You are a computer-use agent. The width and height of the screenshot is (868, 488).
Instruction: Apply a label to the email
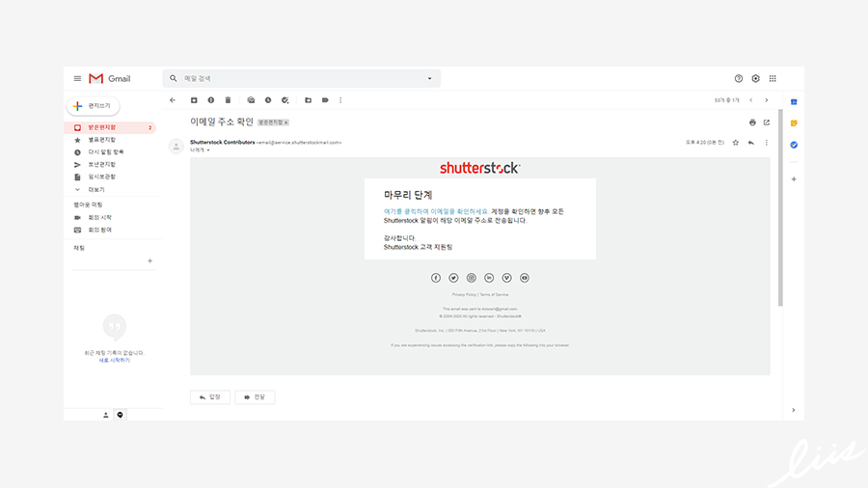[x=325, y=100]
